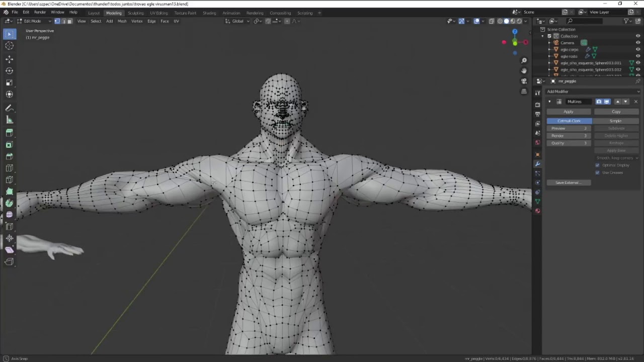Select the Inset Faces tool

click(9, 145)
